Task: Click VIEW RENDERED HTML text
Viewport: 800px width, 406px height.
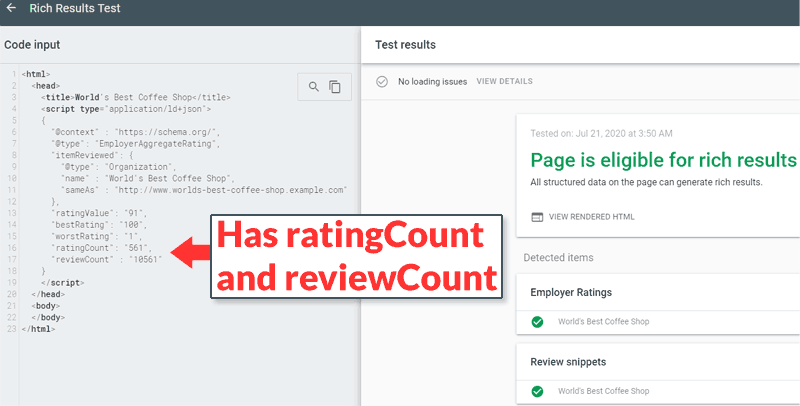Action: pos(591,217)
